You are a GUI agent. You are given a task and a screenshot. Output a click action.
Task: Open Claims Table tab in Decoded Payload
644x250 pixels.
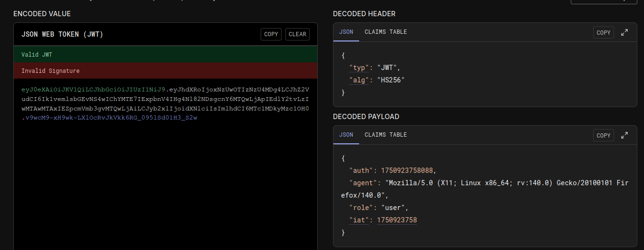[385, 135]
